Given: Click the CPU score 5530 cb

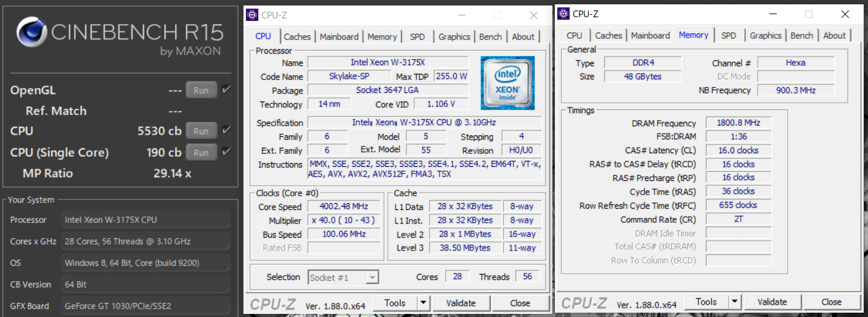Looking at the screenshot, I should click(x=159, y=131).
